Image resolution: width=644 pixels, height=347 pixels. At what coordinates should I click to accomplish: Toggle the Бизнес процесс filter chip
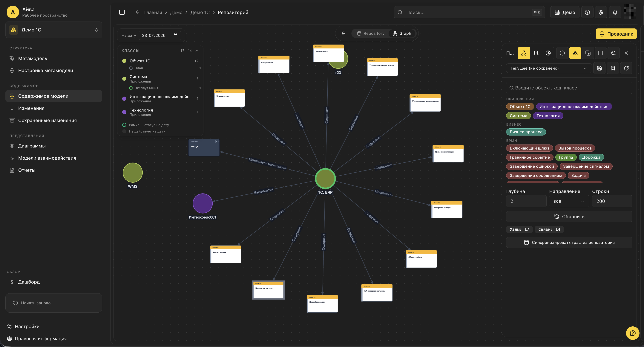(x=526, y=132)
